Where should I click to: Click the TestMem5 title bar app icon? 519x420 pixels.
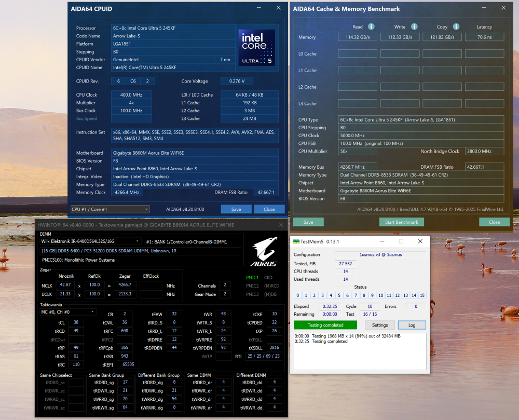pos(296,241)
